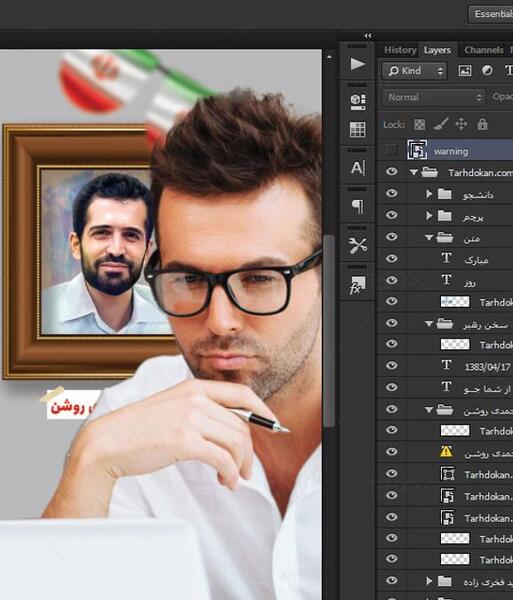This screenshot has height=600, width=513.
Task: Click the folder icon of فخری زاده group
Action: coord(445,581)
